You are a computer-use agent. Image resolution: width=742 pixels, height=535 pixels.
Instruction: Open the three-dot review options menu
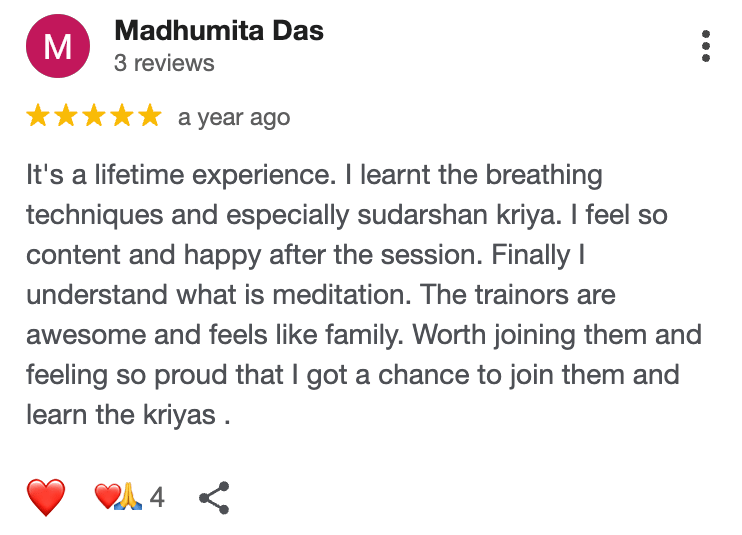point(706,46)
